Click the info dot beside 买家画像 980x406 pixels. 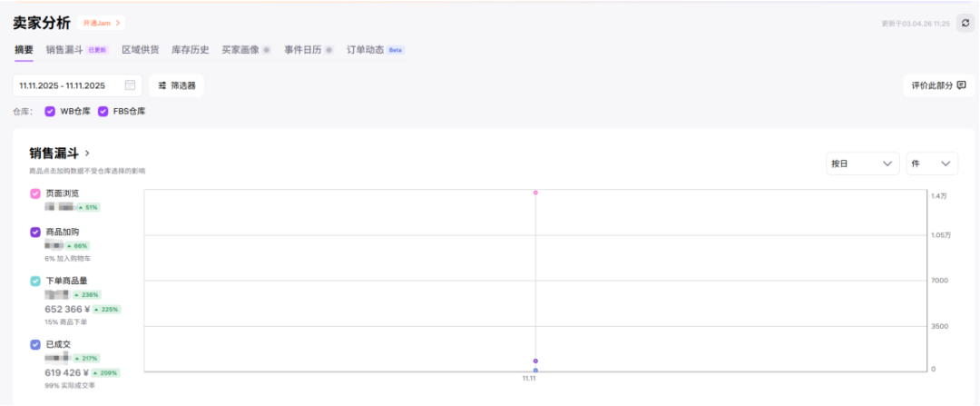266,50
